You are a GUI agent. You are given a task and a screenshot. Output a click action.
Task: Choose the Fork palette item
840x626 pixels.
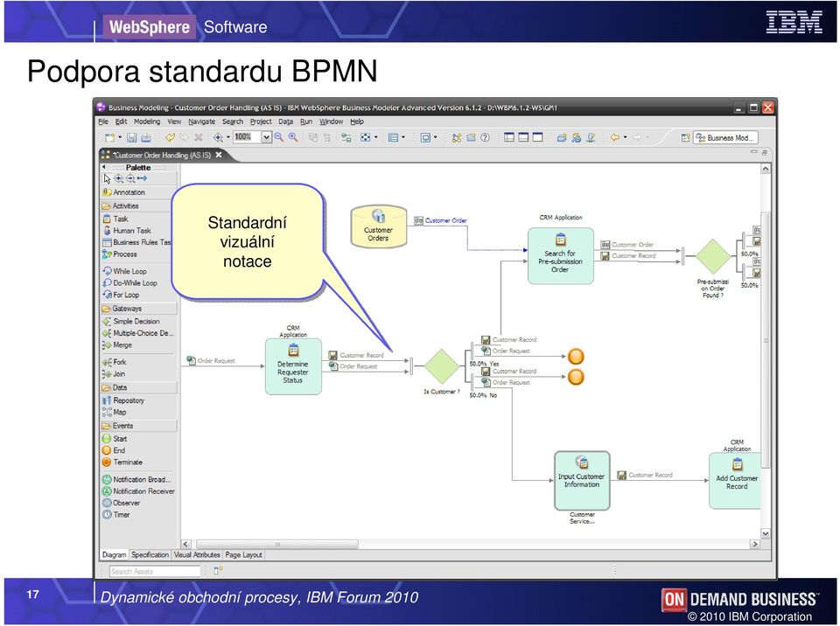pos(114,363)
